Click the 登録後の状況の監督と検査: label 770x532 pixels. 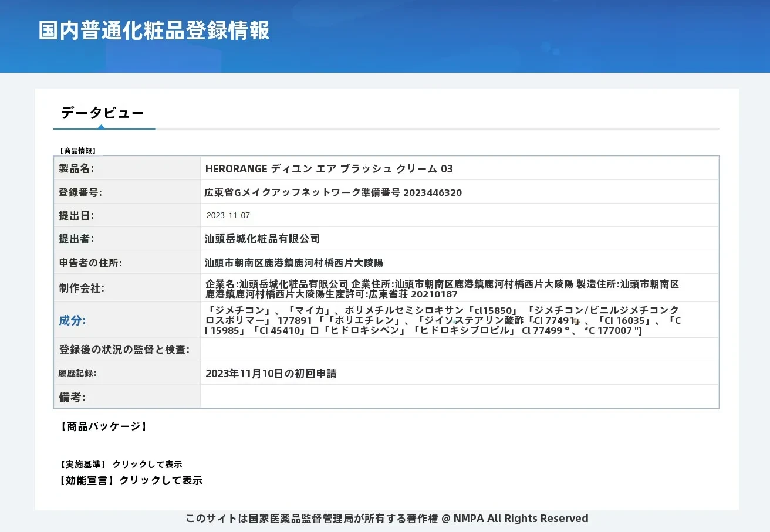tap(124, 350)
